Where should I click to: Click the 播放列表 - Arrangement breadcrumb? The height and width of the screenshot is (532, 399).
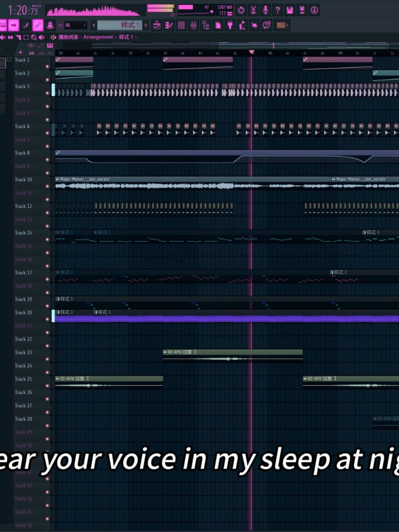coord(86,37)
